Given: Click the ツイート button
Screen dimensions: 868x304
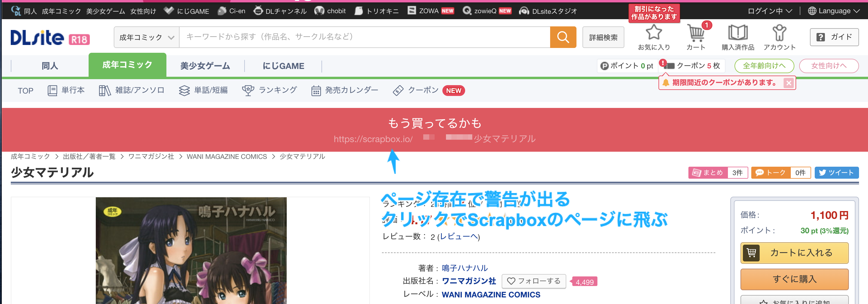Looking at the screenshot, I should point(837,173).
